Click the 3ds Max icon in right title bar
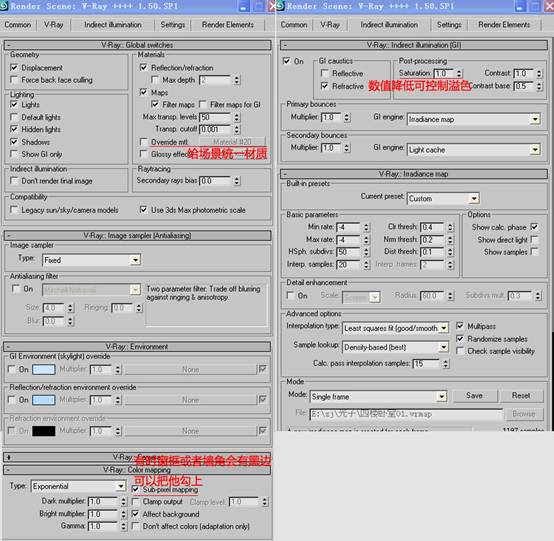Viewport: 554px width, 541px height. click(x=280, y=6)
